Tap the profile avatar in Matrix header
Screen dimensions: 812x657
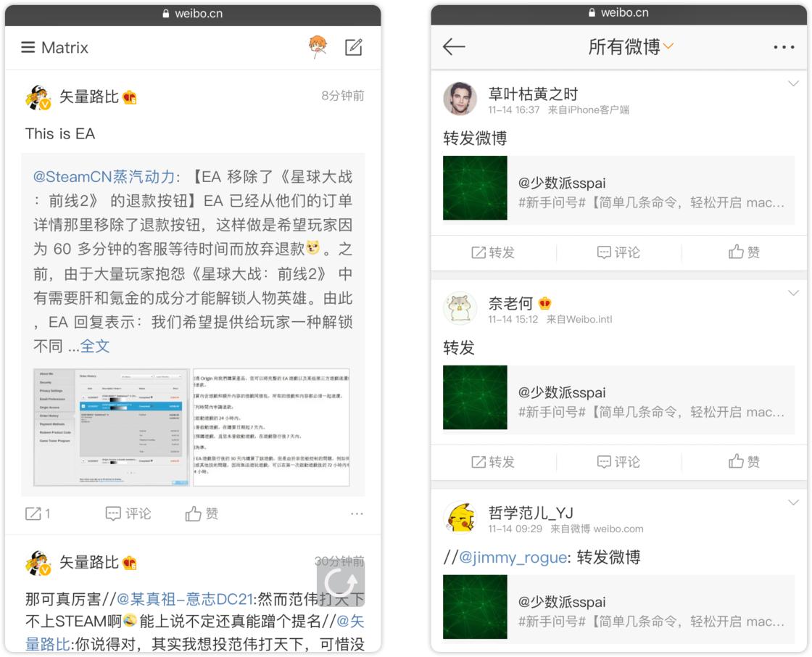[318, 46]
